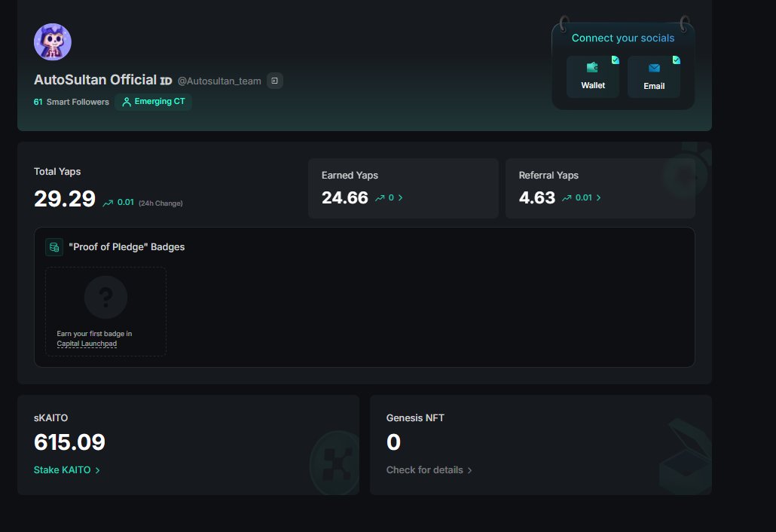Click the Referral Yaps value 4.63
Viewport: 776px width, 532px height.
pos(537,198)
